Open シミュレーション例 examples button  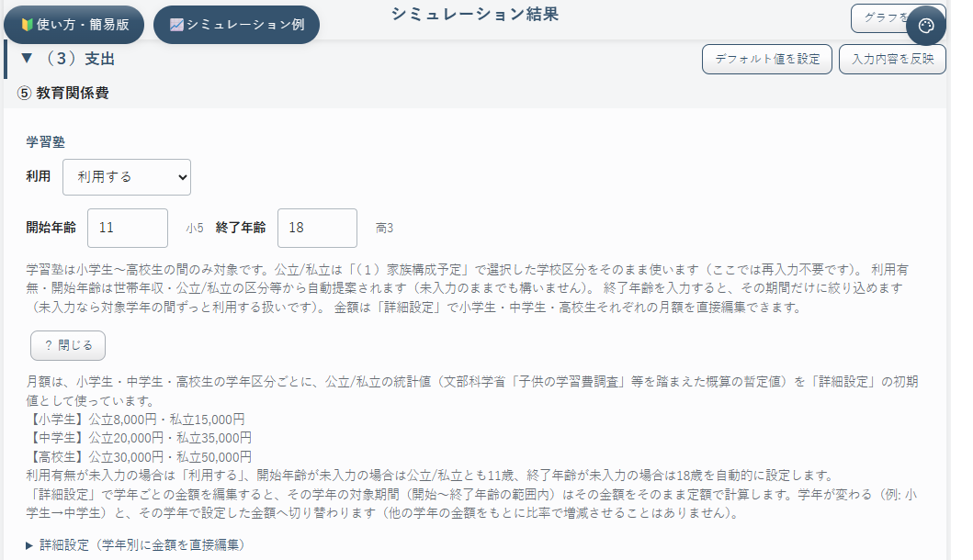(236, 25)
